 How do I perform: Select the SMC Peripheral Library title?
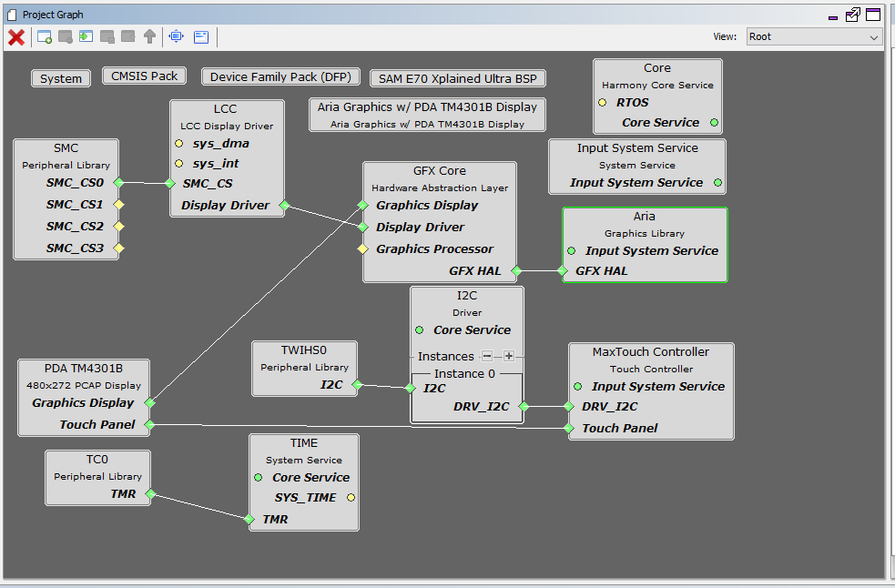click(66, 147)
